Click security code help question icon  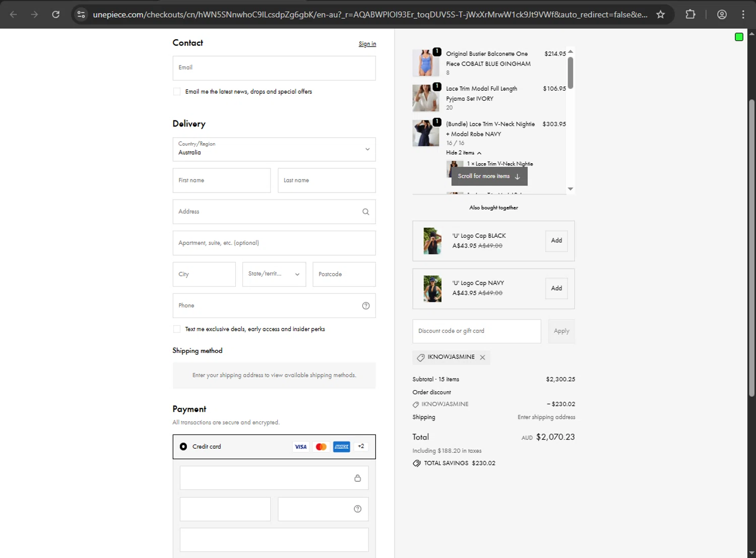click(357, 509)
